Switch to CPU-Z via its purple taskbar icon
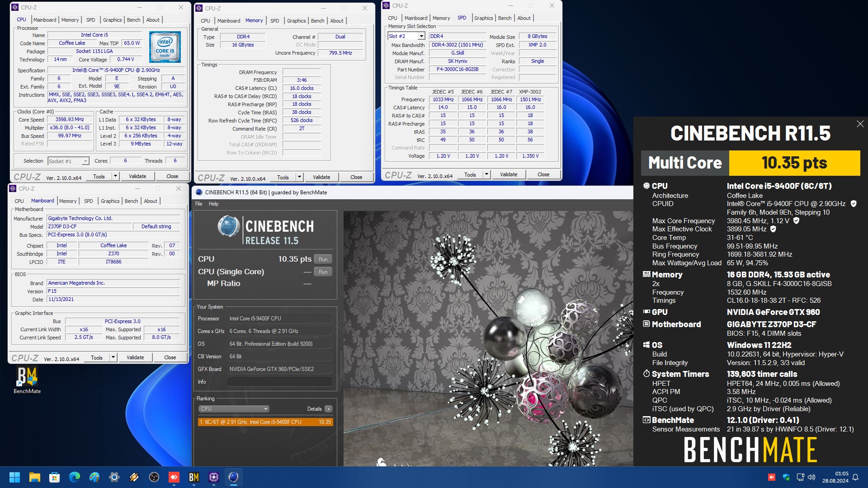 click(x=213, y=477)
